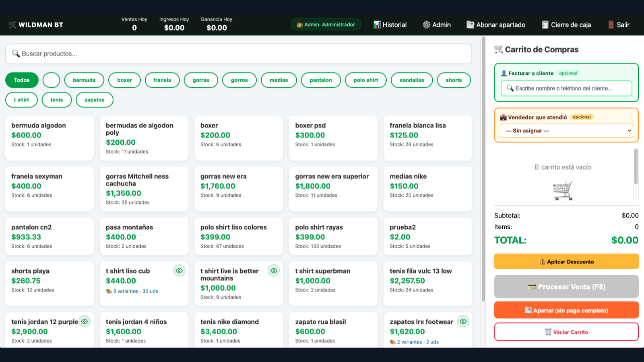Toggle eye icon on t shirt liso cub
644x362 pixels.
click(179, 271)
